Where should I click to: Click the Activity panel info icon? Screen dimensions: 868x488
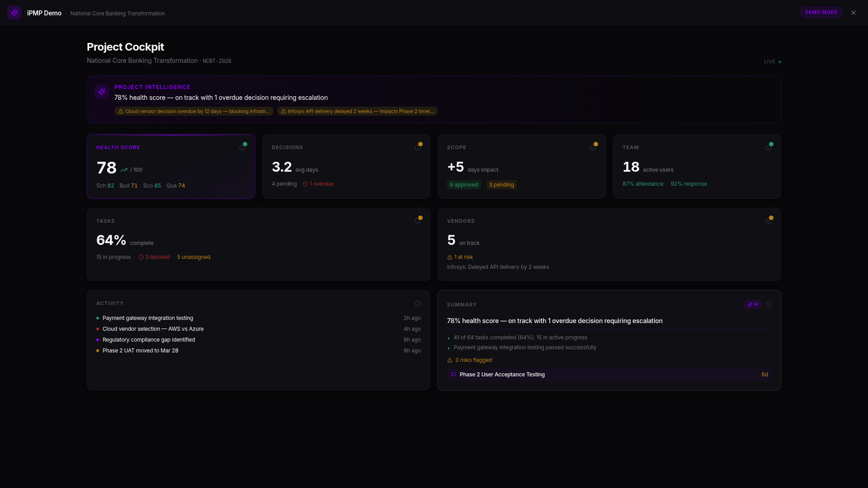(x=418, y=304)
